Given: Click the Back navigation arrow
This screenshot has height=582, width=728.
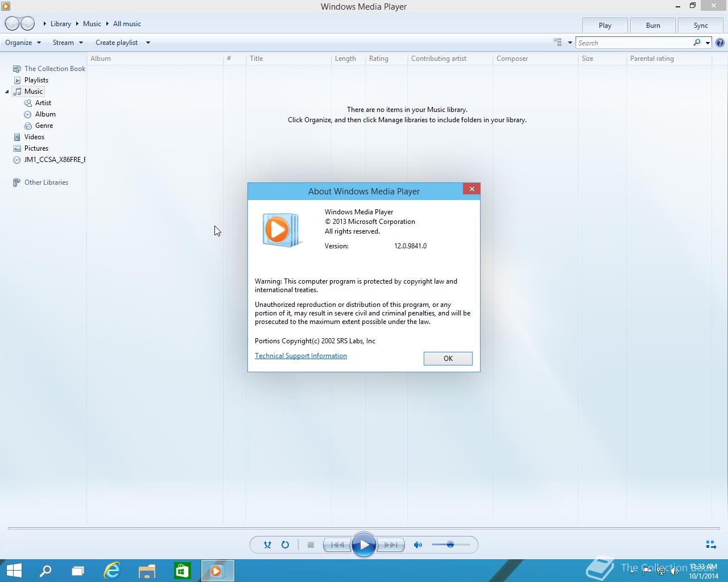Looking at the screenshot, I should (12, 24).
